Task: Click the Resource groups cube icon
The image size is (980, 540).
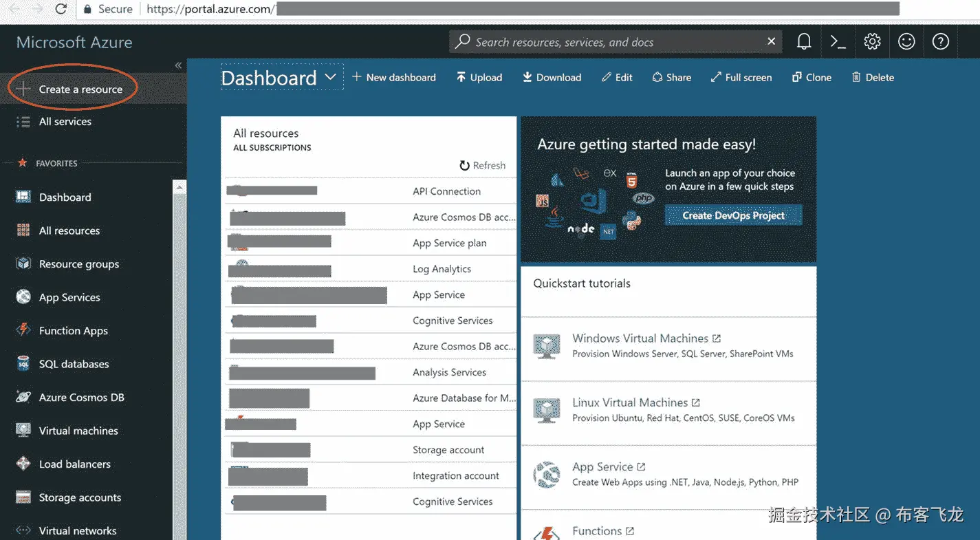Action: [23, 263]
